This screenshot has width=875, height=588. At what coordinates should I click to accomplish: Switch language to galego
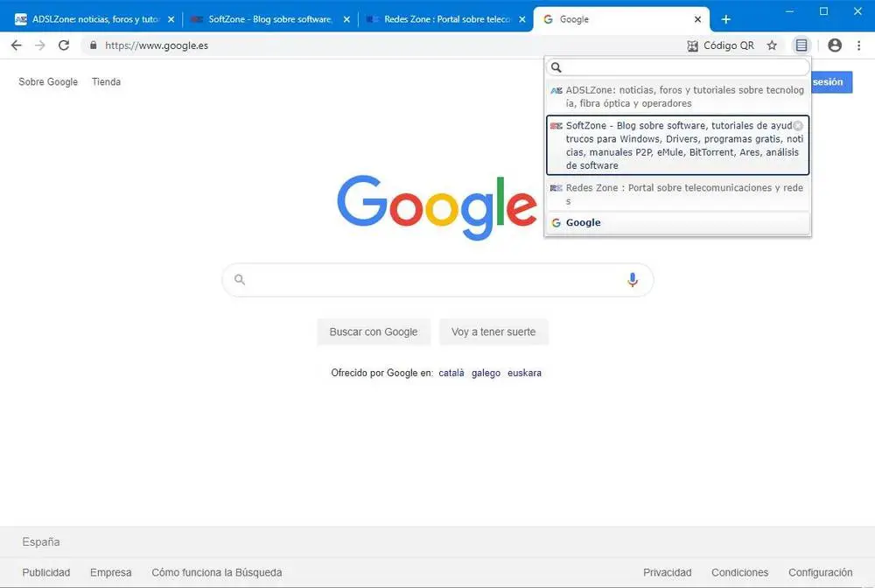486,373
